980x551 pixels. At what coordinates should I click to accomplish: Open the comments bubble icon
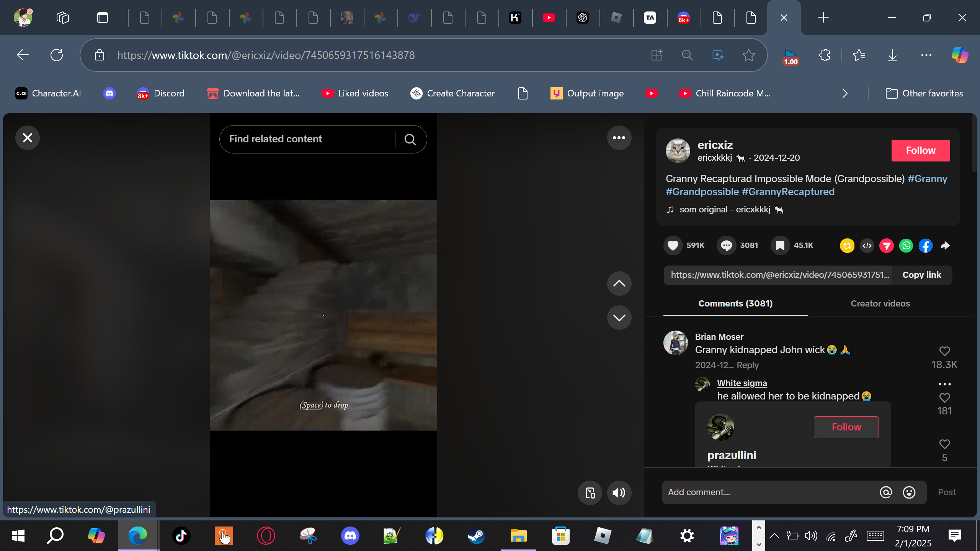click(x=726, y=245)
